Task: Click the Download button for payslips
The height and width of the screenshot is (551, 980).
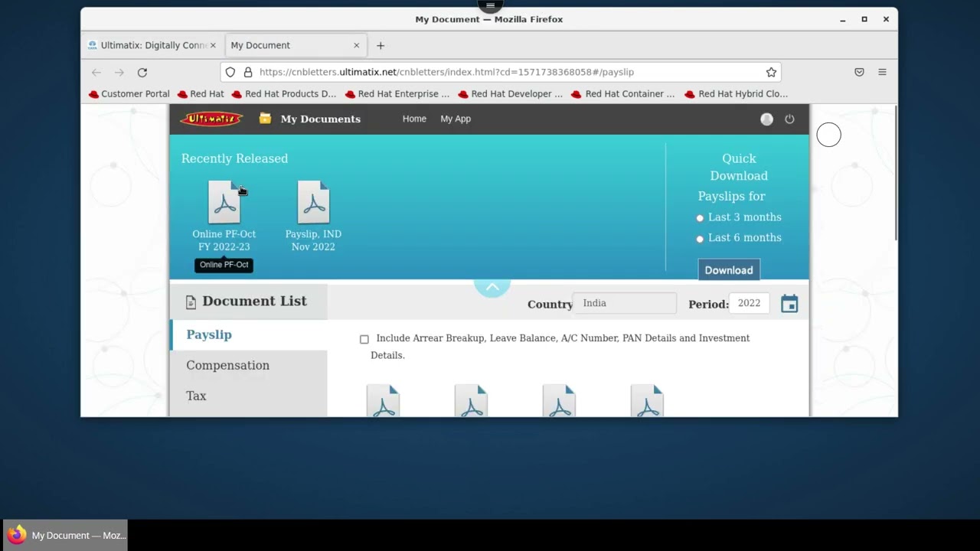Action: pyautogui.click(x=729, y=270)
